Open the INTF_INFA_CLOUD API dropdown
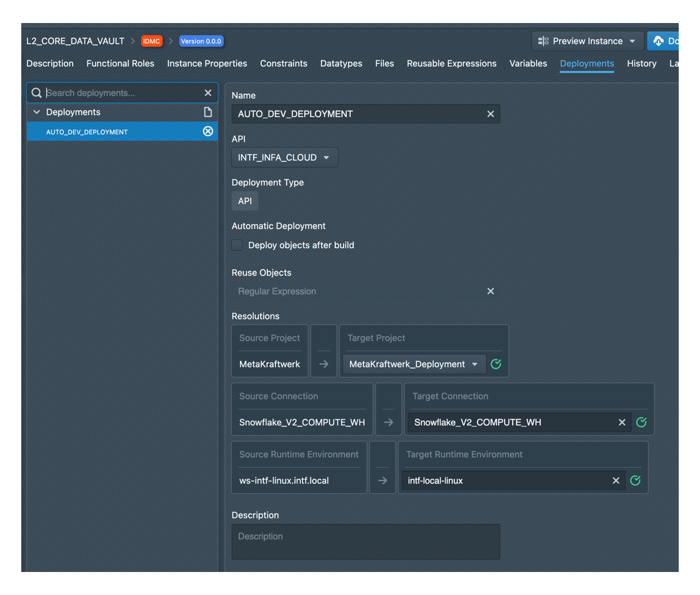Image resolution: width=700 pixels, height=595 pixels. [284, 158]
